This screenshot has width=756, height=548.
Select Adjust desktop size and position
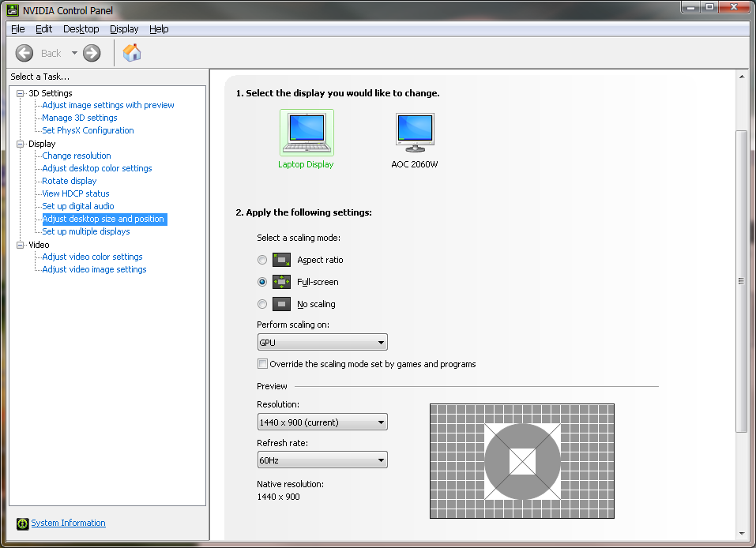(x=104, y=219)
